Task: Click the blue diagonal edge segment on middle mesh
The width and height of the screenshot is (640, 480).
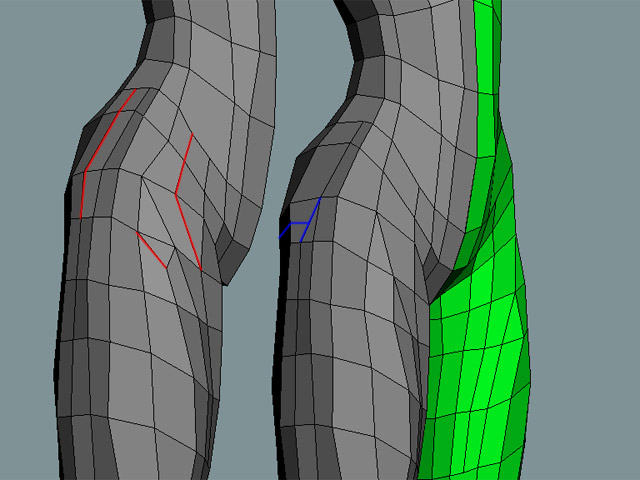Action: 313,211
